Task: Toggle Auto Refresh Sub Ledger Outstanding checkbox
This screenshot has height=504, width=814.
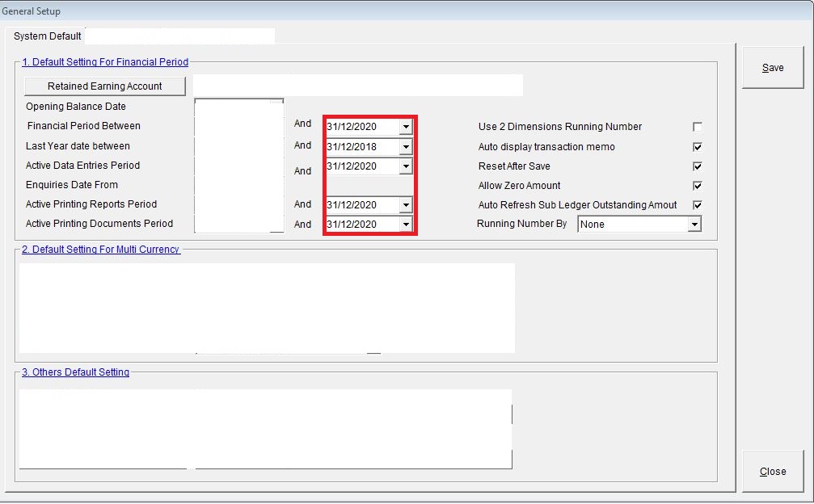Action: [x=698, y=205]
